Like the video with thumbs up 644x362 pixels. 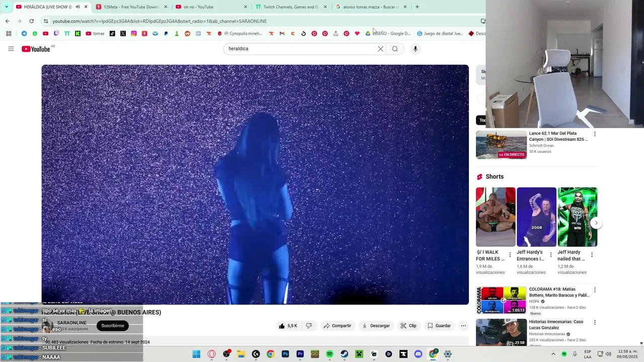[x=288, y=326]
